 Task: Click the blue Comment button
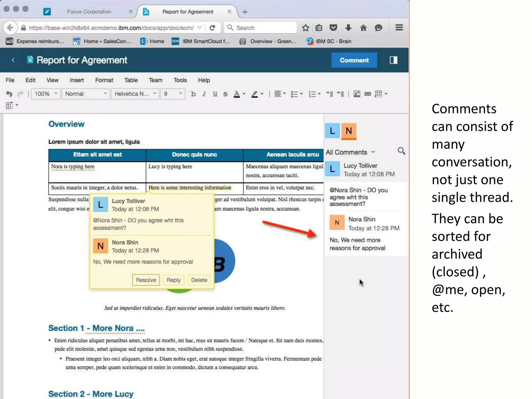click(x=354, y=60)
